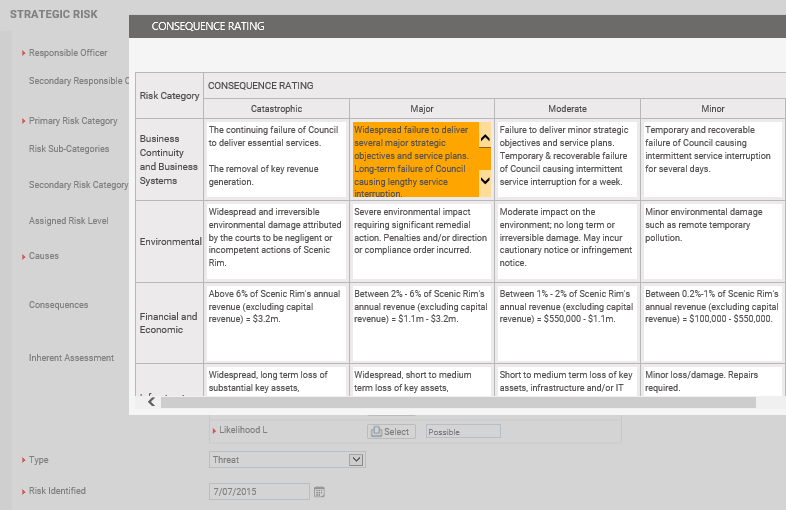Click the Financial and Economic row label
Viewport: 786px width, 510px height.
pyautogui.click(x=169, y=323)
